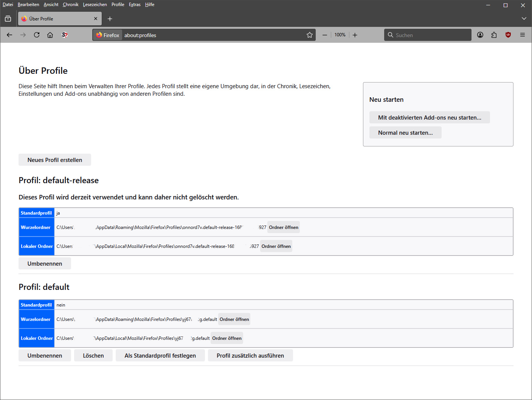Open the Lesezeichen menu
The image size is (532, 400).
pos(95,5)
